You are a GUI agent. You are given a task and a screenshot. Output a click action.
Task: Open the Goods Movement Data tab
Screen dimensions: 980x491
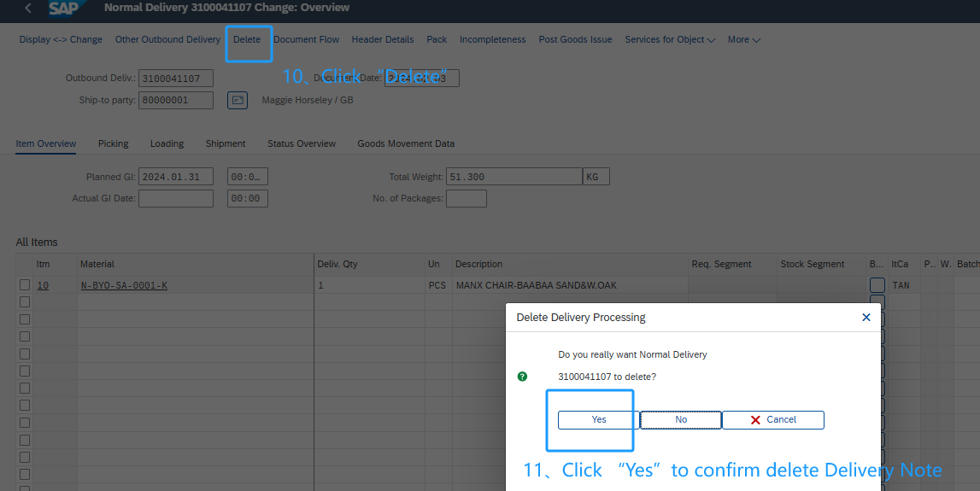(406, 143)
